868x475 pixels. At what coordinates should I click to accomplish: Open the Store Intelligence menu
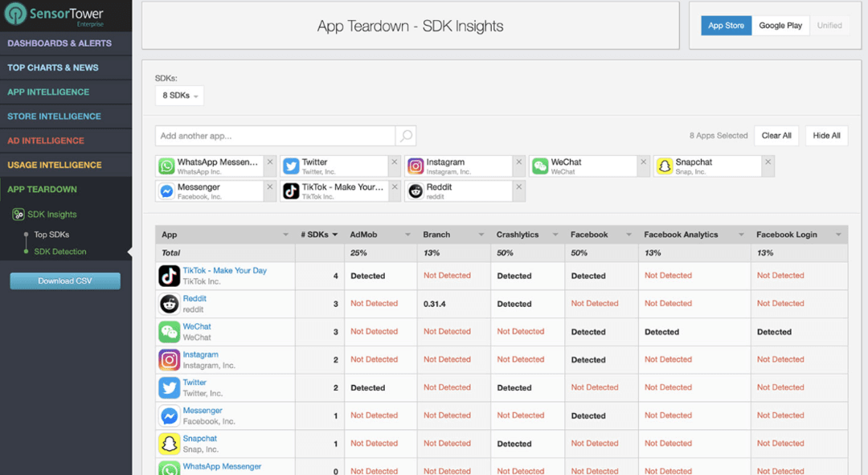[x=55, y=117]
